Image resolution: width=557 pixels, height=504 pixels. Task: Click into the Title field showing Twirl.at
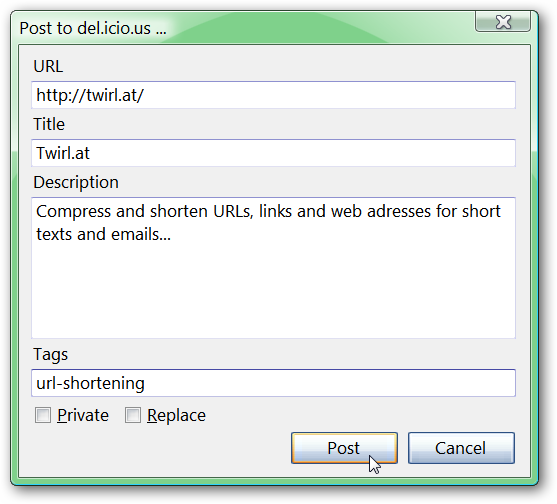click(273, 153)
